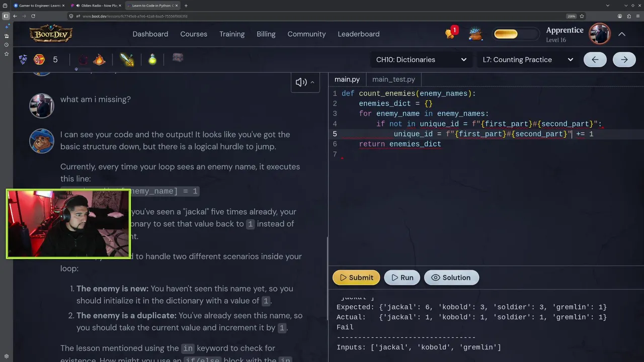Viewport: 644px width, 362px height.
Task: Open the user profile avatar
Action: click(x=599, y=34)
